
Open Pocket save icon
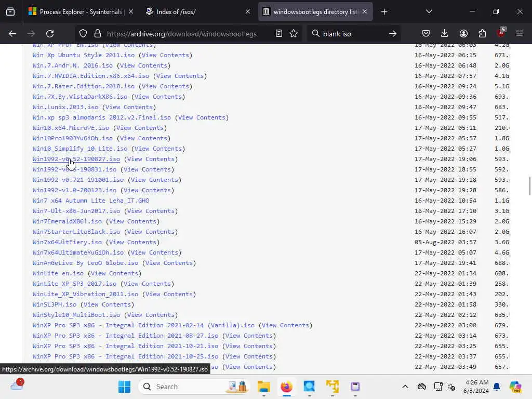tap(426, 34)
